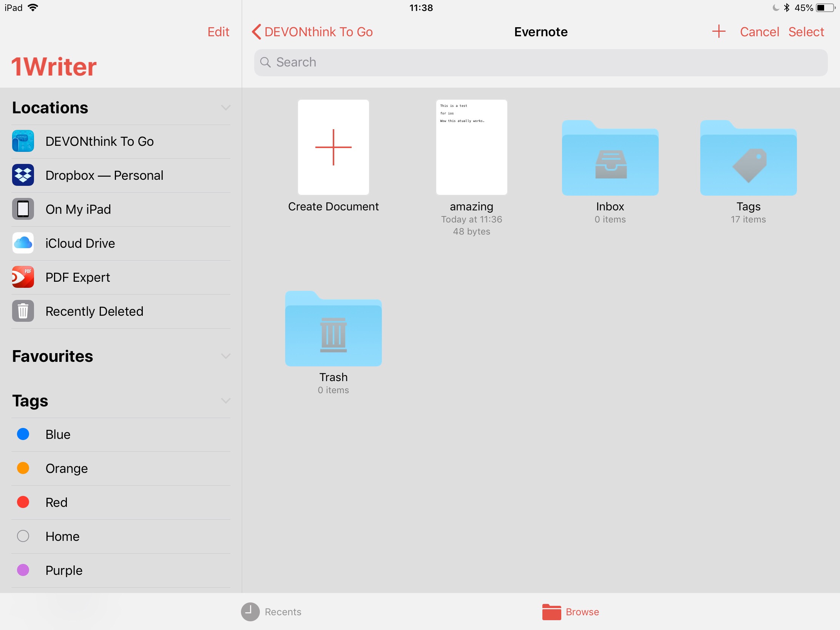Go back to DEVONthink To Go

pos(312,32)
